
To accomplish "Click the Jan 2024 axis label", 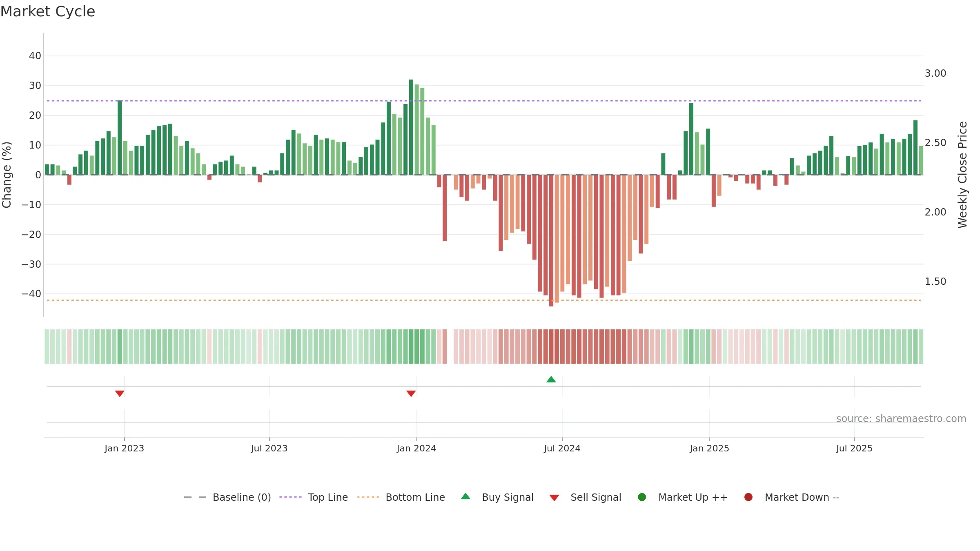I will [416, 448].
